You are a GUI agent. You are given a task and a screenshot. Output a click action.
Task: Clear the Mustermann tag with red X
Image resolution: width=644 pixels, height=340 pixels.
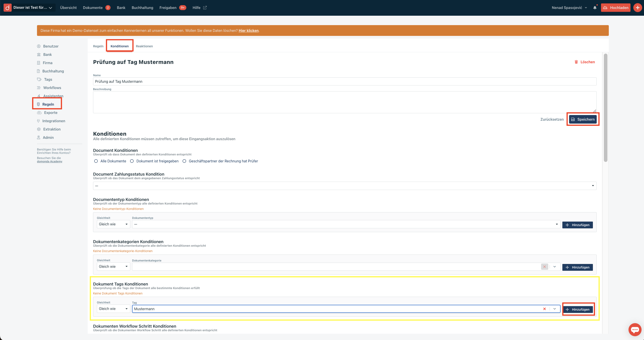point(544,309)
